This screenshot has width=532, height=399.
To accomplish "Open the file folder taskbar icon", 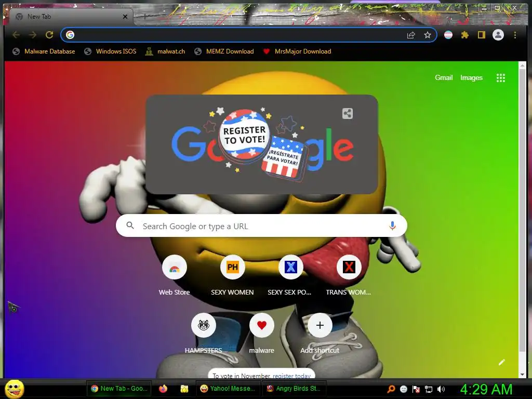I will 184,389.
